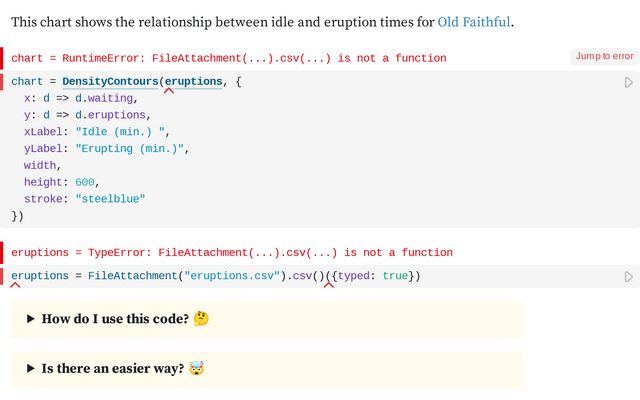Click red error caret under csv() call
The height and width of the screenshot is (400, 640).
point(328,285)
